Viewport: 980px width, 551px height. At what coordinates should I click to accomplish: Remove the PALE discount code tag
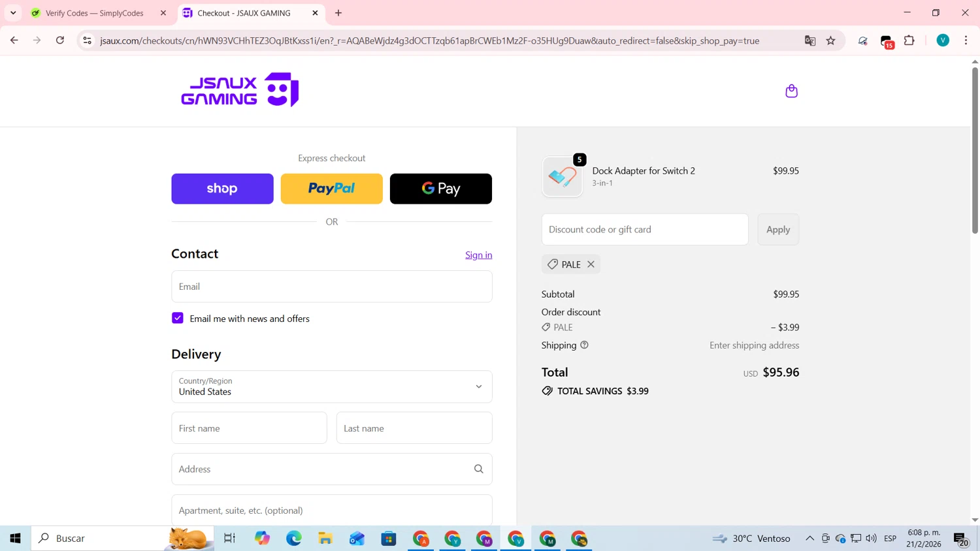(x=591, y=264)
